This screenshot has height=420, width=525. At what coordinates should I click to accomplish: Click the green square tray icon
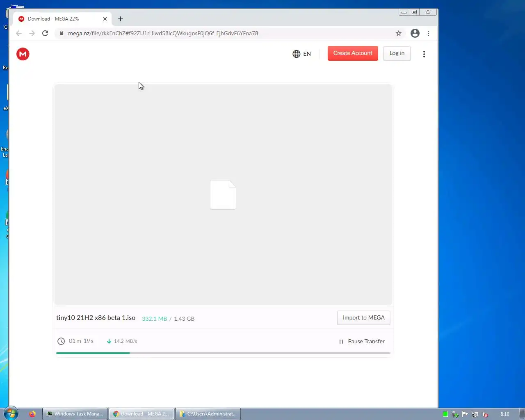445,414
